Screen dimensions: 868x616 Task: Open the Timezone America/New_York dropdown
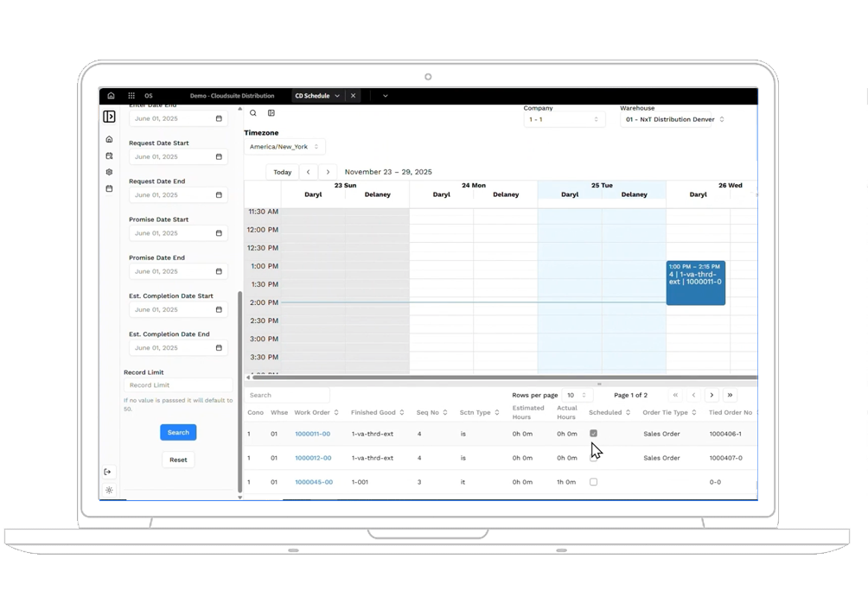pyautogui.click(x=284, y=147)
